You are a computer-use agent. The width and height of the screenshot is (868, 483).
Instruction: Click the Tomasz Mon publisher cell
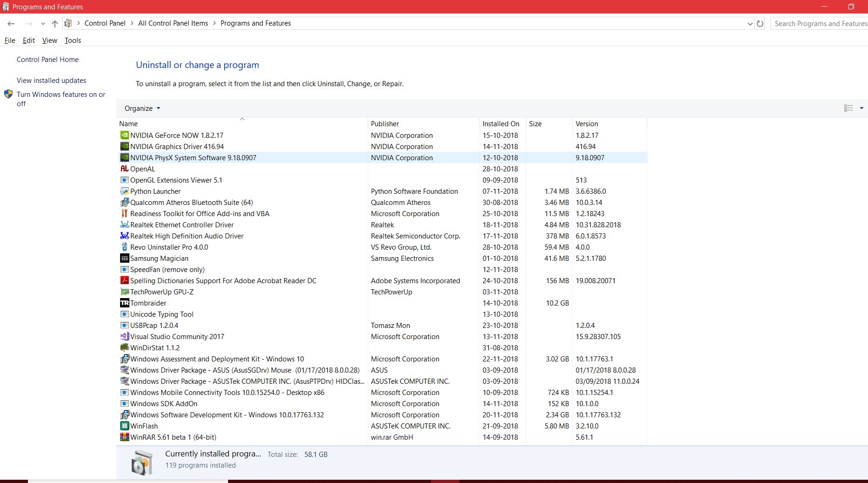tap(390, 326)
